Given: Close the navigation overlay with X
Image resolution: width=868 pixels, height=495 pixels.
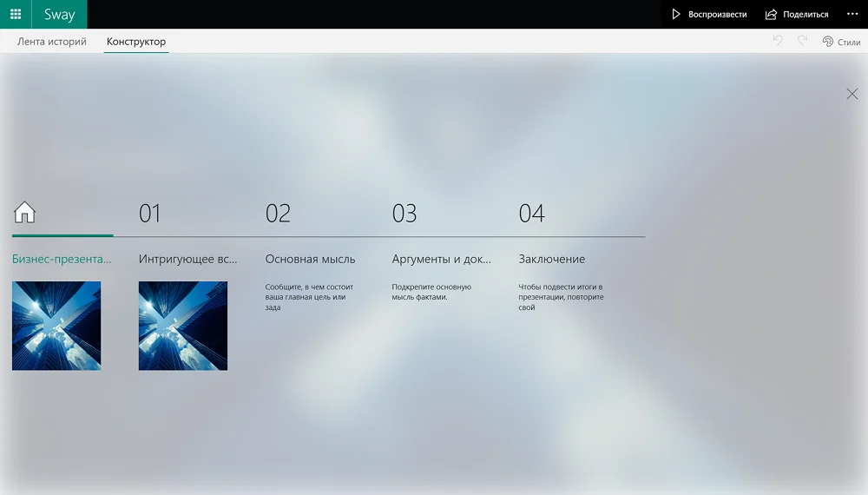Looking at the screenshot, I should tap(852, 94).
